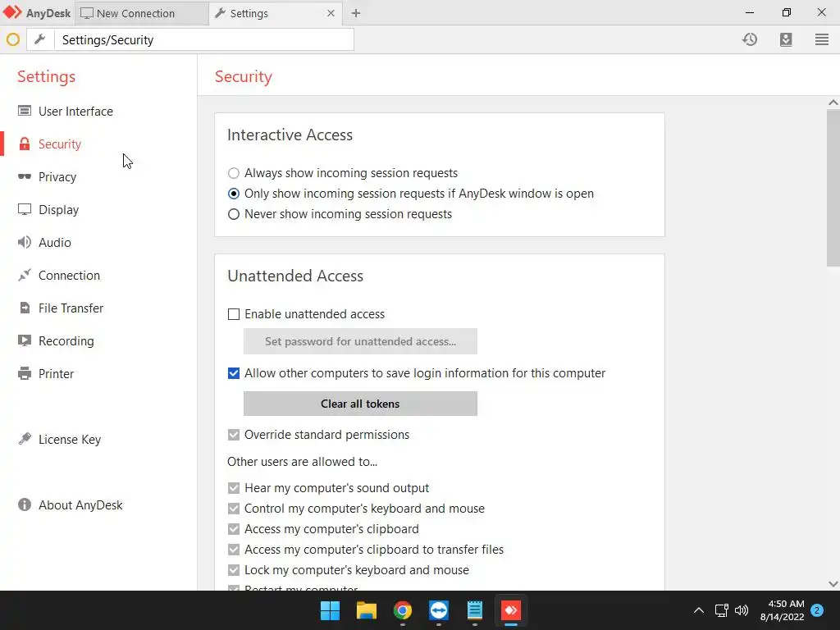
Task: Click the Connection plug icon
Action: click(x=25, y=275)
